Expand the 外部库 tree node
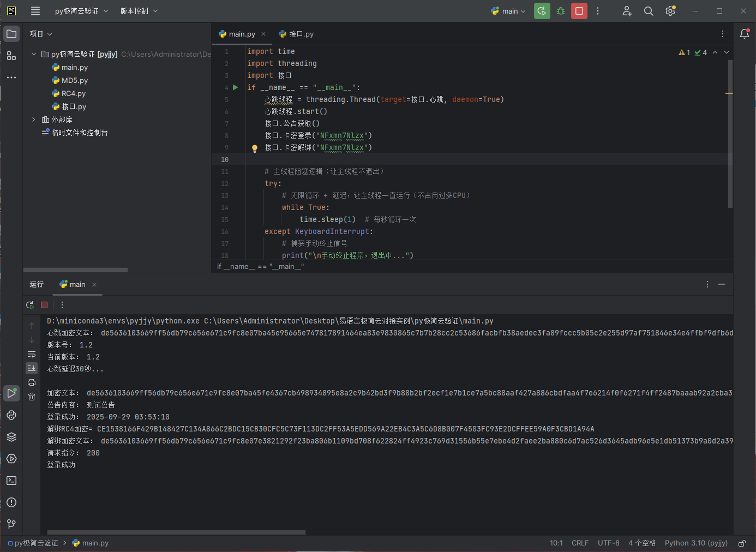 tap(34, 119)
